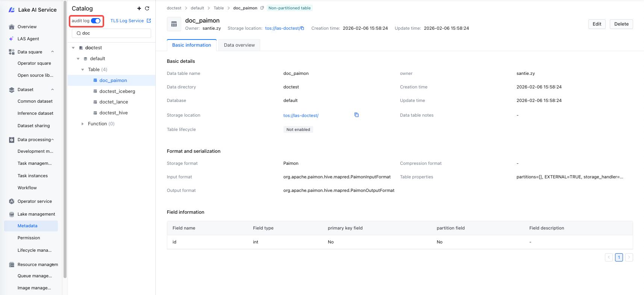The image size is (644, 295).
Task: Copy storage location in Basic details
Action: tap(356, 115)
